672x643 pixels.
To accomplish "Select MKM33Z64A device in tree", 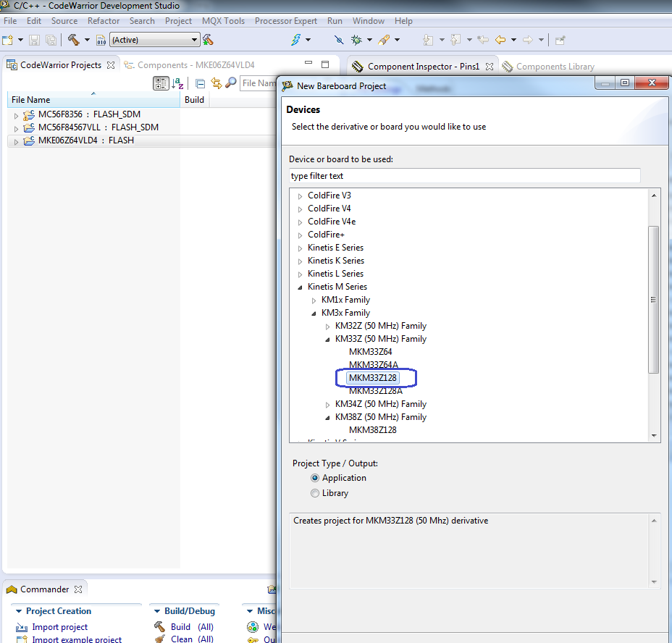I will (x=373, y=365).
